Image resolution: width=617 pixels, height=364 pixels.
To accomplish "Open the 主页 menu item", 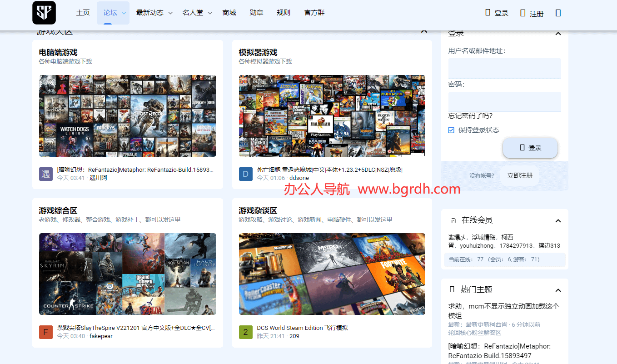I will click(x=83, y=12).
